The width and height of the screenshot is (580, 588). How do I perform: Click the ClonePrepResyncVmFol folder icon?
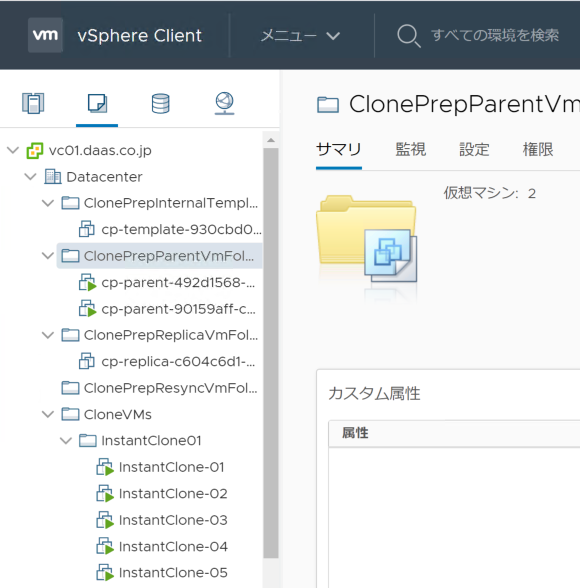pyautogui.click(x=70, y=388)
